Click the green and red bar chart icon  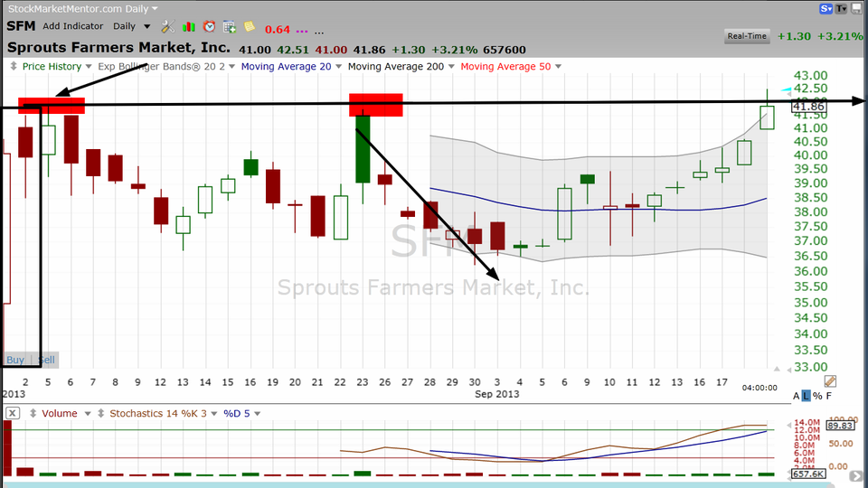point(189,26)
